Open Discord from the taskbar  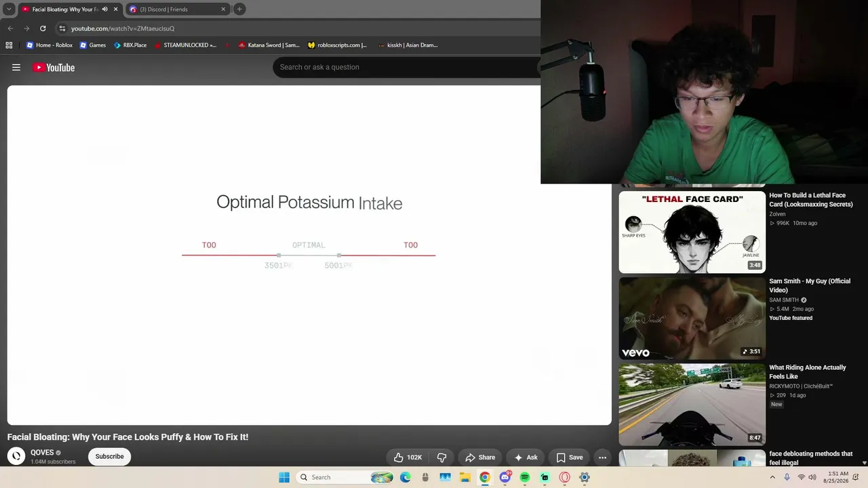(x=505, y=477)
